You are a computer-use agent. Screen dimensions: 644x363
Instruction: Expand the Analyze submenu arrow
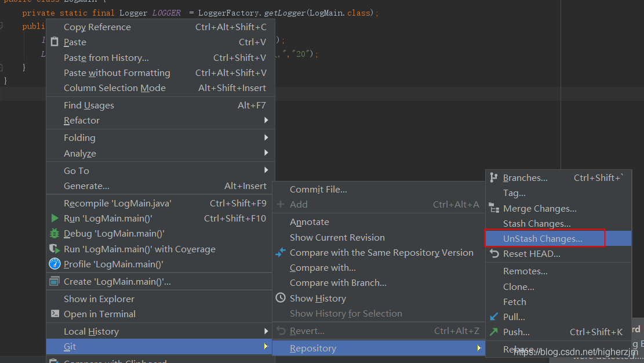click(266, 153)
